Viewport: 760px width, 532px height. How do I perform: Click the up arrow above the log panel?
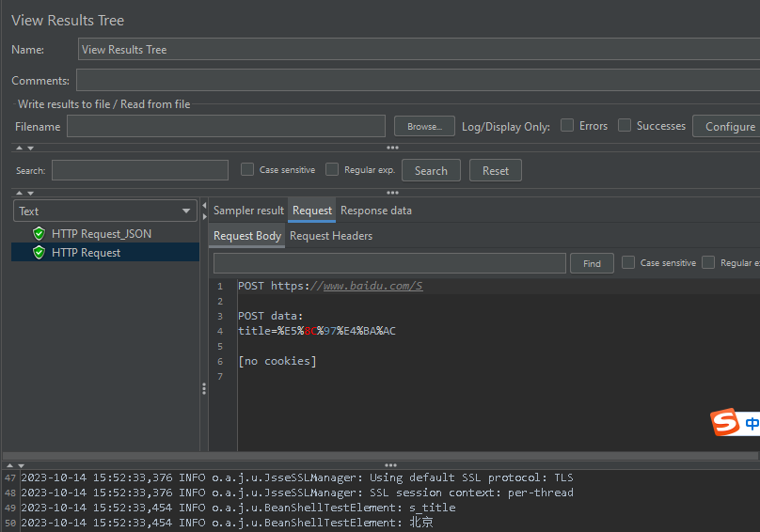tap(9, 465)
